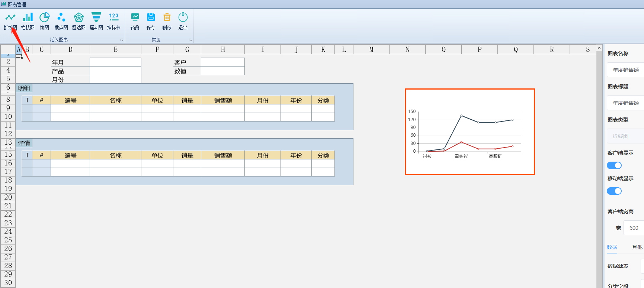
Task: Save the chart with 保存
Action: [151, 21]
